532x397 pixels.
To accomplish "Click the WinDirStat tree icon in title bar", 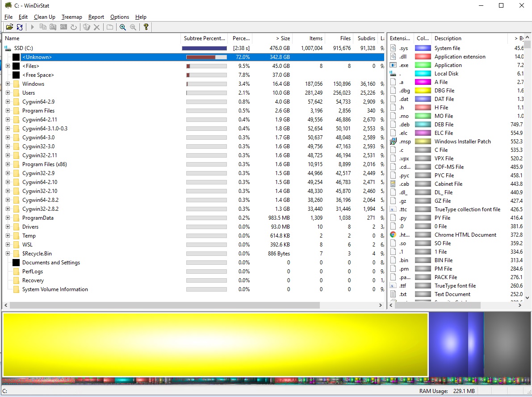I will pos(8,5).
